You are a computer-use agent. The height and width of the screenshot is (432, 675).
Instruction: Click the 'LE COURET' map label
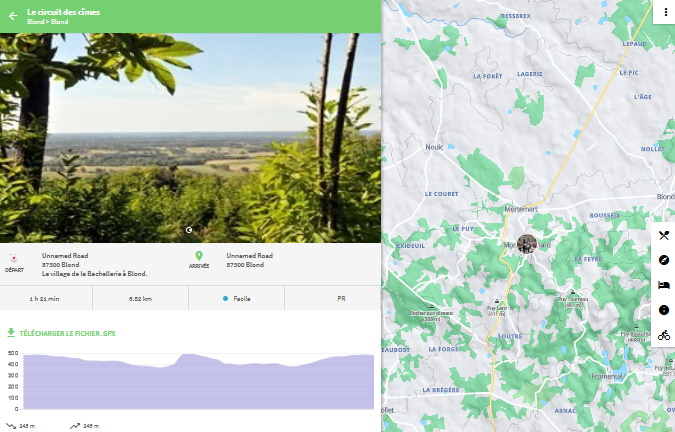tap(441, 194)
